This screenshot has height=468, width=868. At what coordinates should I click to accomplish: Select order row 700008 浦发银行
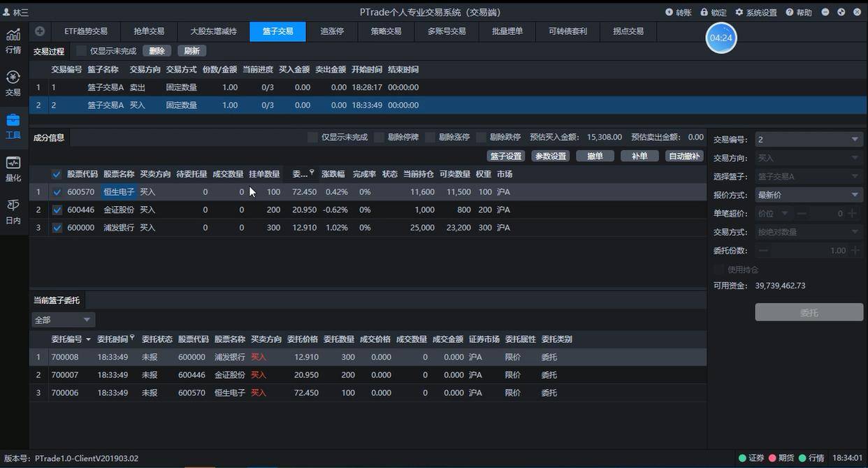pyautogui.click(x=368, y=357)
